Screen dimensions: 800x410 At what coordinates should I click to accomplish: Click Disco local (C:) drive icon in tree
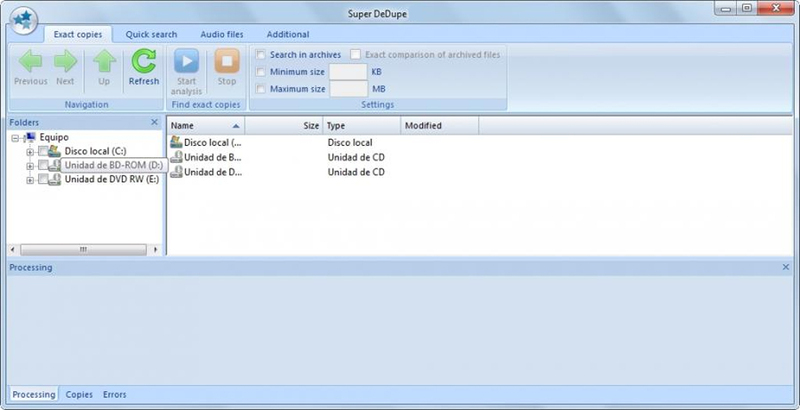(55, 151)
